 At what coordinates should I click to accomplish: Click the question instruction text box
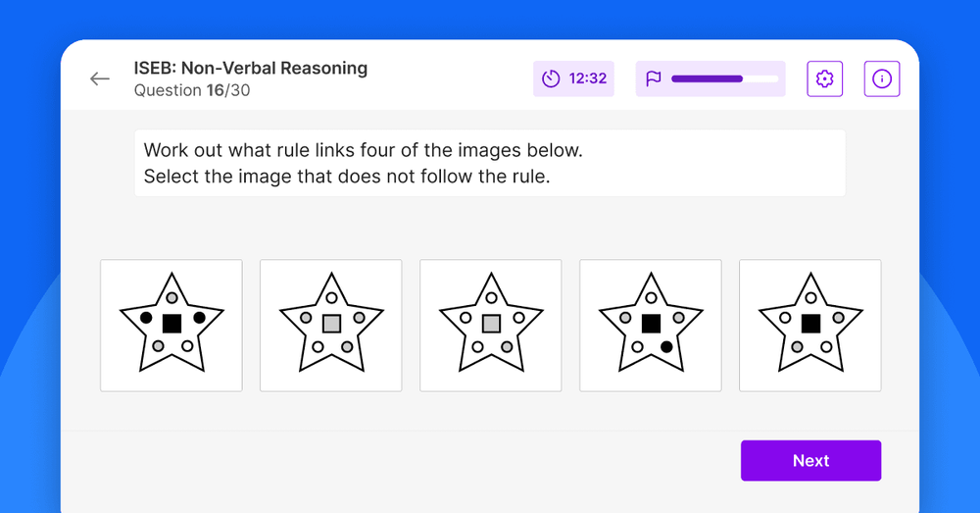(490, 163)
